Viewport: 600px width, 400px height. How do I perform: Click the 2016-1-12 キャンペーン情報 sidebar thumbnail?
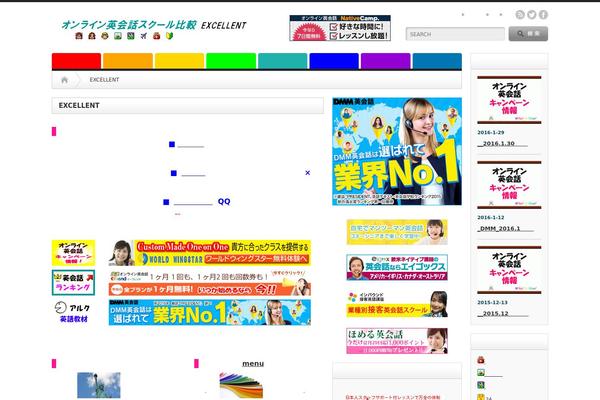click(509, 185)
